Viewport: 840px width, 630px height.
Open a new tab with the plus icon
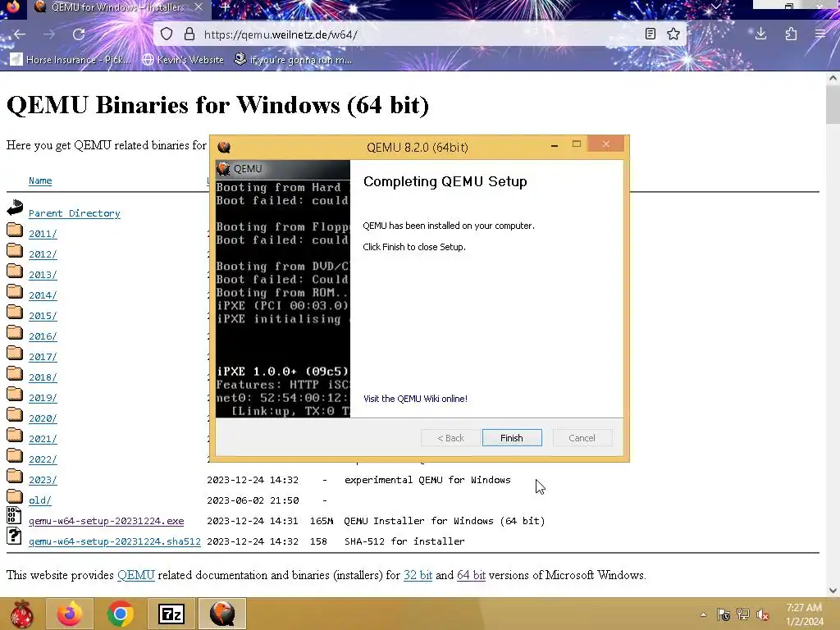point(226,7)
